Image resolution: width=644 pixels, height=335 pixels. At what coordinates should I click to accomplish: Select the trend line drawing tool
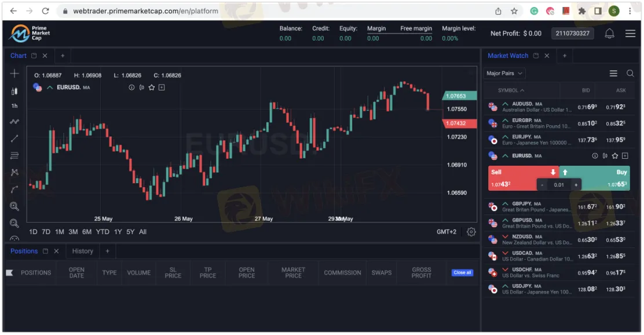click(x=14, y=139)
